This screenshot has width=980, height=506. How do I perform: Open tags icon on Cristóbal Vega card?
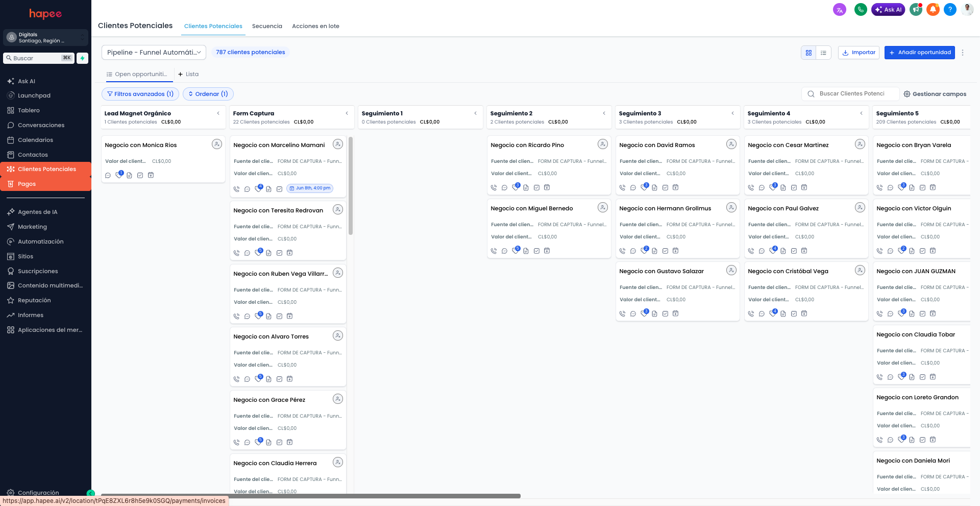[773, 313]
